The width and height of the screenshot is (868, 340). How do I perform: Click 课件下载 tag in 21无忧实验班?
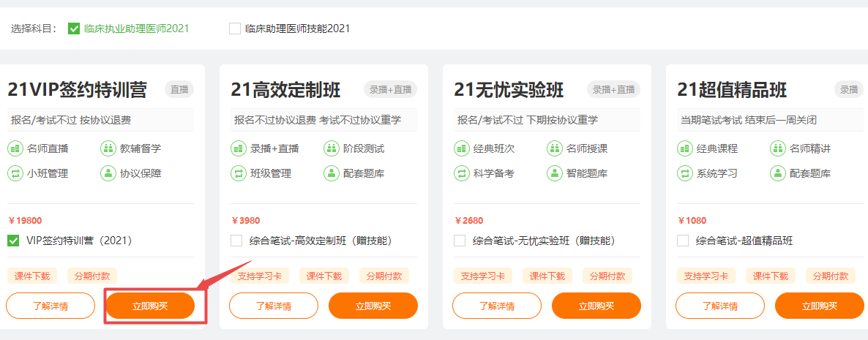[x=547, y=276]
